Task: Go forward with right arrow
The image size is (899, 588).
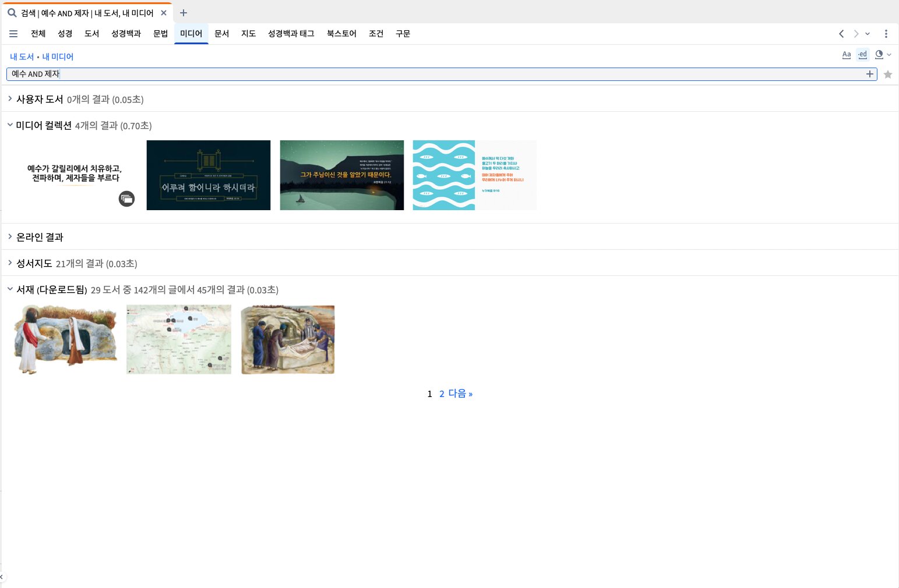Action: [x=856, y=34]
